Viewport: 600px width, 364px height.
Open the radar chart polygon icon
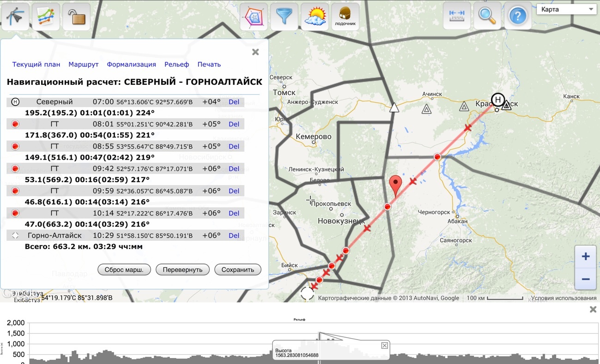[254, 17]
